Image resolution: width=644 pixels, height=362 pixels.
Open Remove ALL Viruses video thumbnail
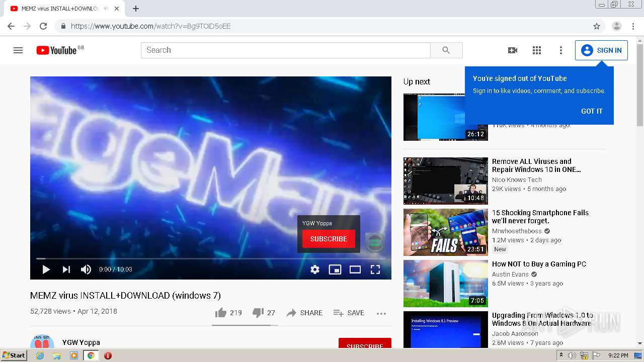tap(446, 181)
